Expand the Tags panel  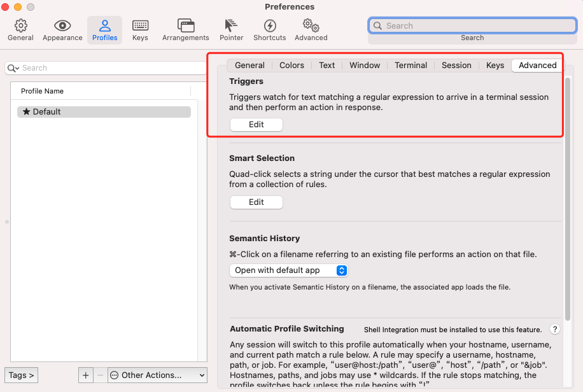(21, 375)
